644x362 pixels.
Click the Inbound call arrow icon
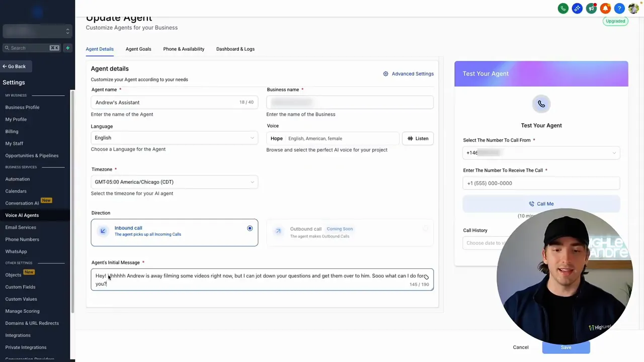tap(103, 231)
